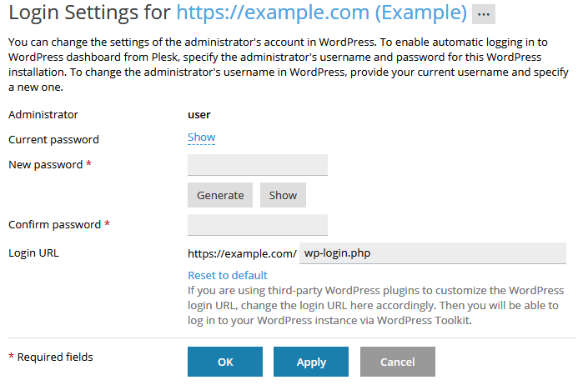Open the ellipsis menu beside the title

pyautogui.click(x=483, y=15)
